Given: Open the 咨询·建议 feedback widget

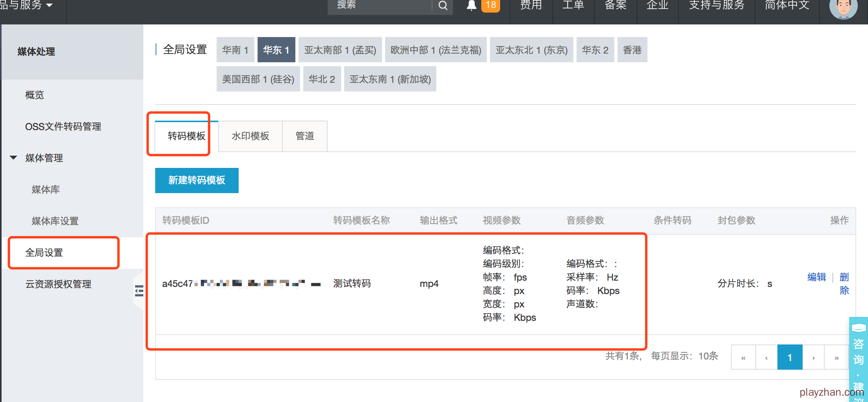Looking at the screenshot, I should coord(858,359).
